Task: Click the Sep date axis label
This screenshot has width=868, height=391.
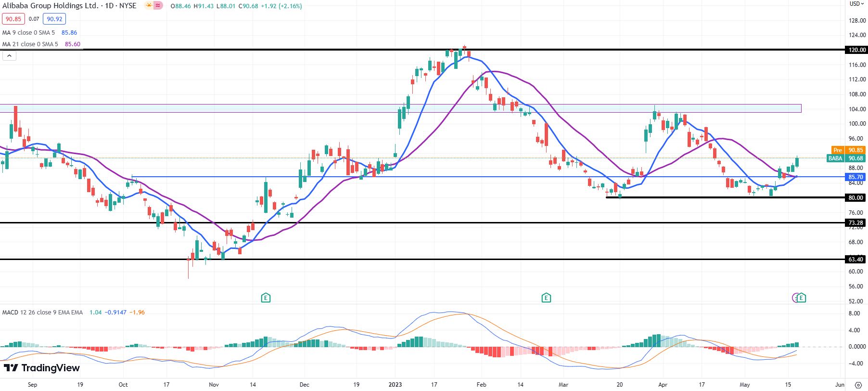Action: click(x=32, y=385)
